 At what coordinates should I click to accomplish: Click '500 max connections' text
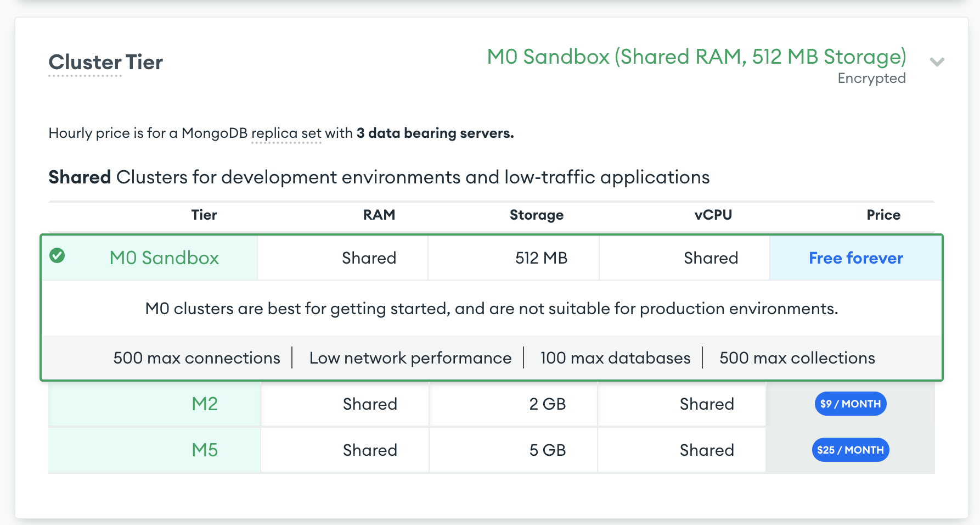tap(196, 358)
